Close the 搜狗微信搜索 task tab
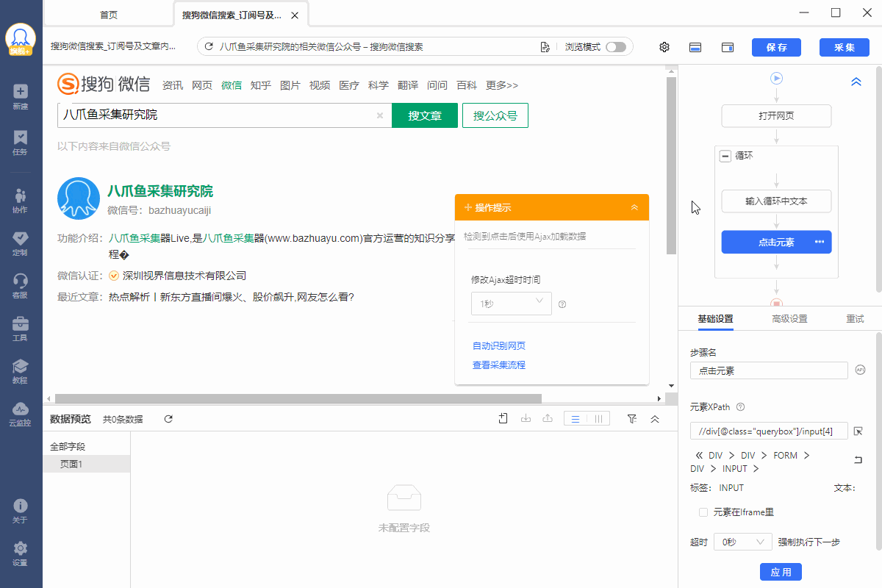The height and width of the screenshot is (588, 882). click(295, 15)
